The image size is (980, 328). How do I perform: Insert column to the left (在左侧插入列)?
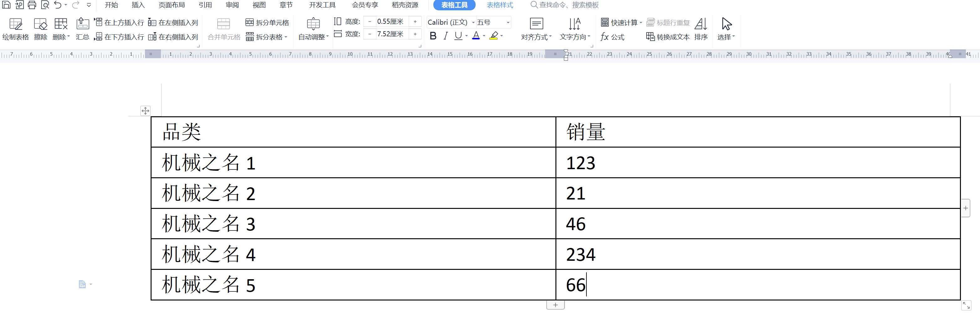(x=173, y=23)
